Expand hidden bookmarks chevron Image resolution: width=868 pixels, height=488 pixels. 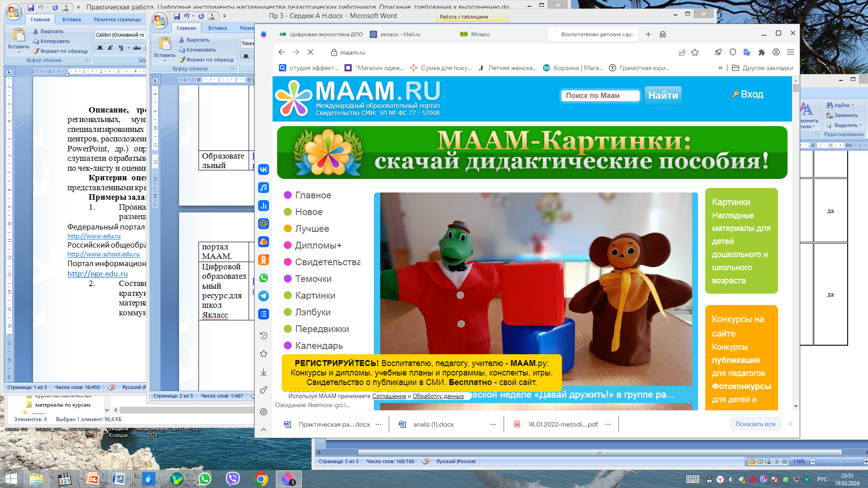(x=720, y=68)
